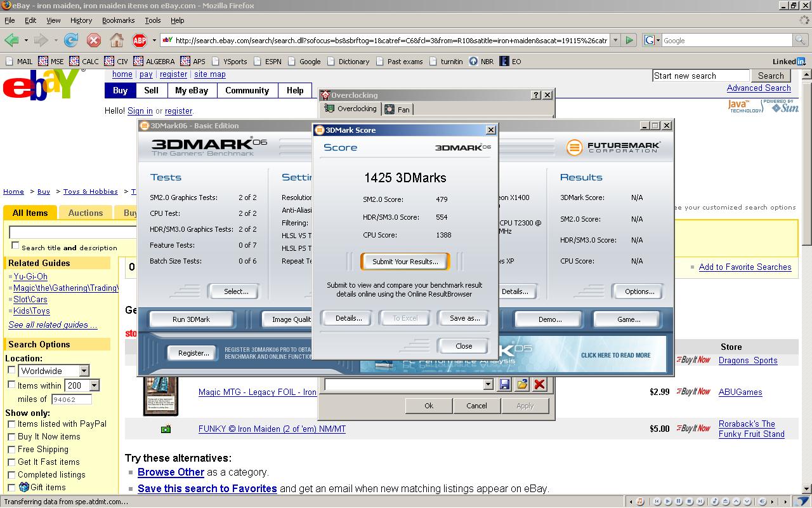Click the camera icon in FUNKY listing row
Viewport: 812px width, 508px height.
click(166, 429)
